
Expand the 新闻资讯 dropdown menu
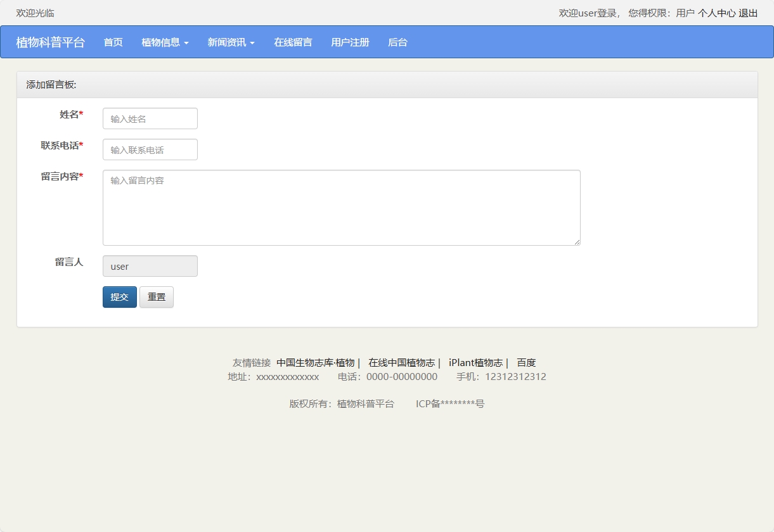point(231,42)
